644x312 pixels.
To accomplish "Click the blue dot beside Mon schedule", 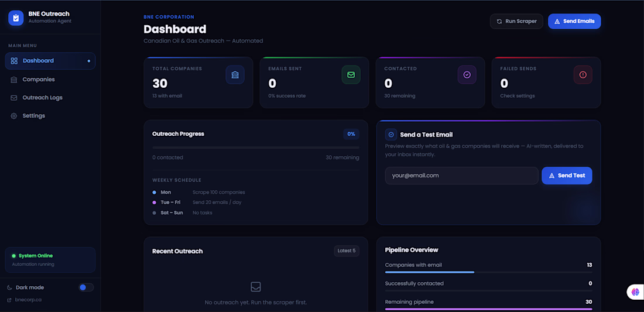I will 154,192.
